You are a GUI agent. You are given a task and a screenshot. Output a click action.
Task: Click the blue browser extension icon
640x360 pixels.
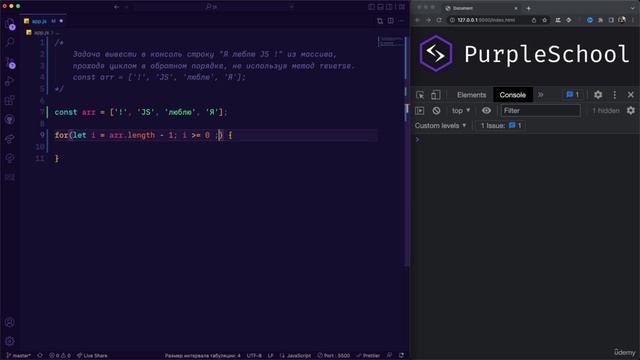coord(589,20)
